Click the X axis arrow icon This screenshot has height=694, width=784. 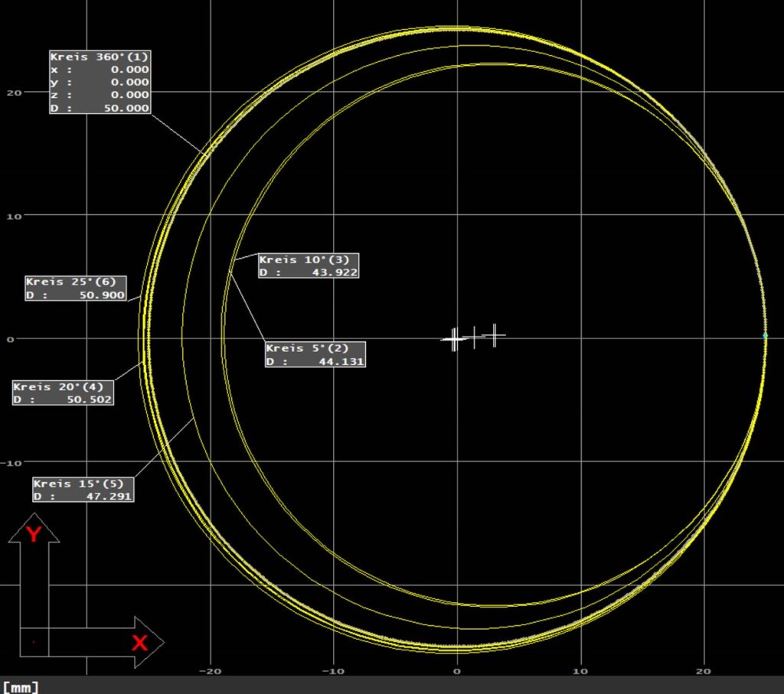click(x=138, y=642)
